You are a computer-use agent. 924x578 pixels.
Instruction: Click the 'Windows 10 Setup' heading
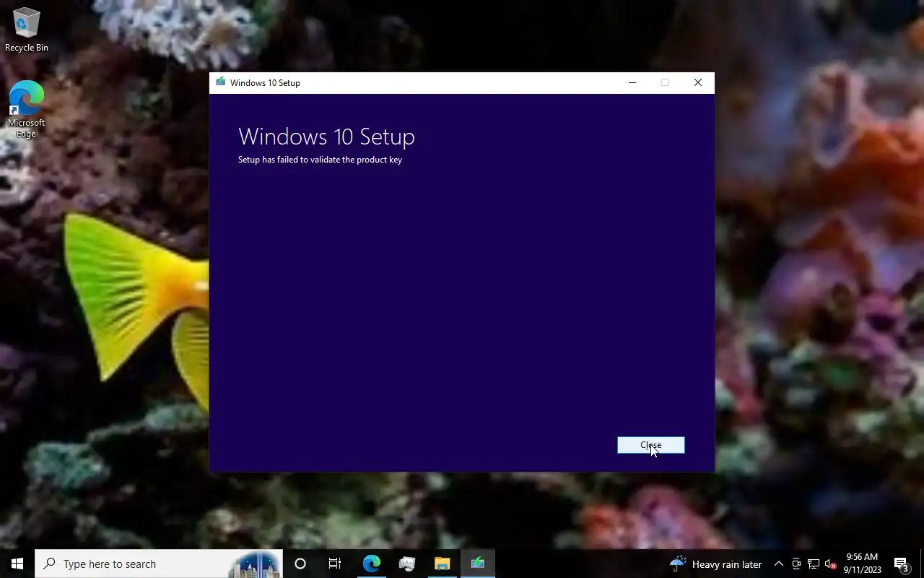pyautogui.click(x=326, y=137)
